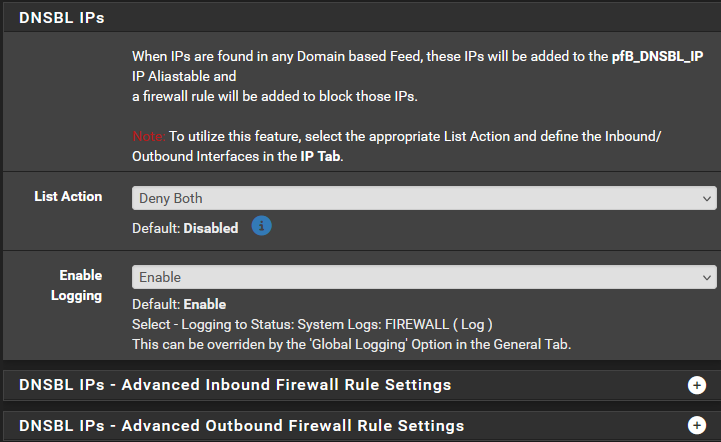Open the List Action dropdown showing Deny Both
Viewport: 721px width, 442px height.
[423, 198]
